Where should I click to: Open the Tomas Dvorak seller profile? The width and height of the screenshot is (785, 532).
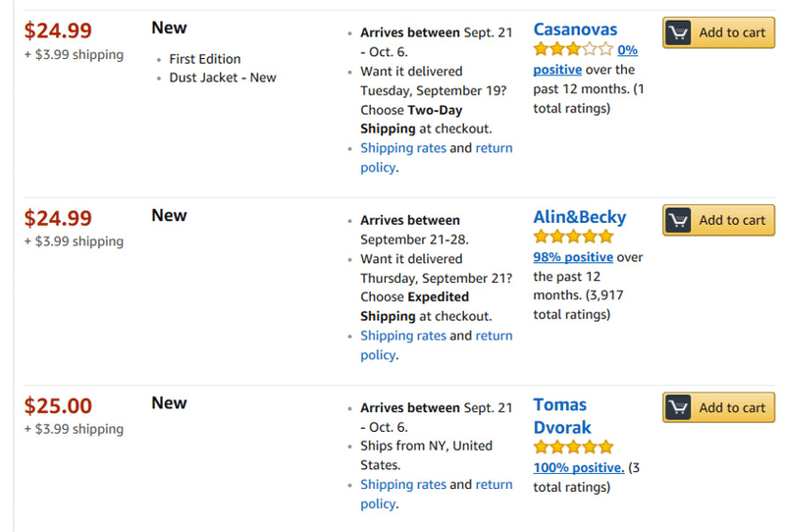[561, 416]
